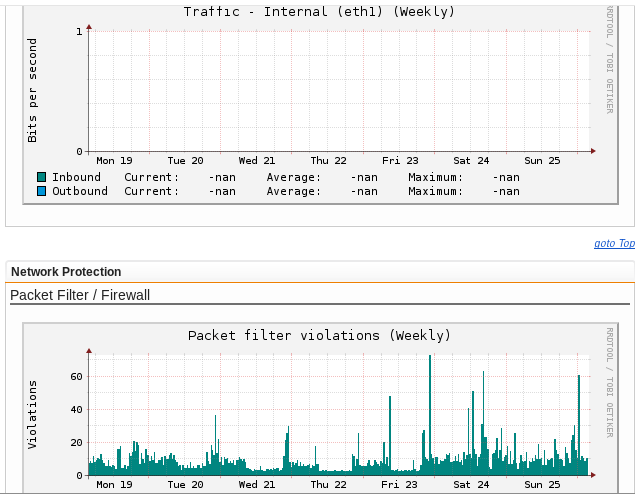Click the red x-axis arrow on Traffic graph
Viewport: 635px width, 494px height.
[593, 151]
